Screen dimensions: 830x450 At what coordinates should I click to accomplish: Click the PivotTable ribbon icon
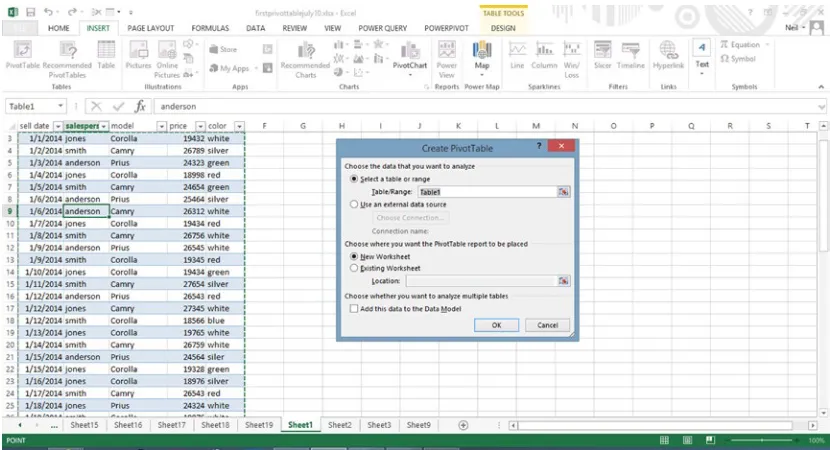23,55
